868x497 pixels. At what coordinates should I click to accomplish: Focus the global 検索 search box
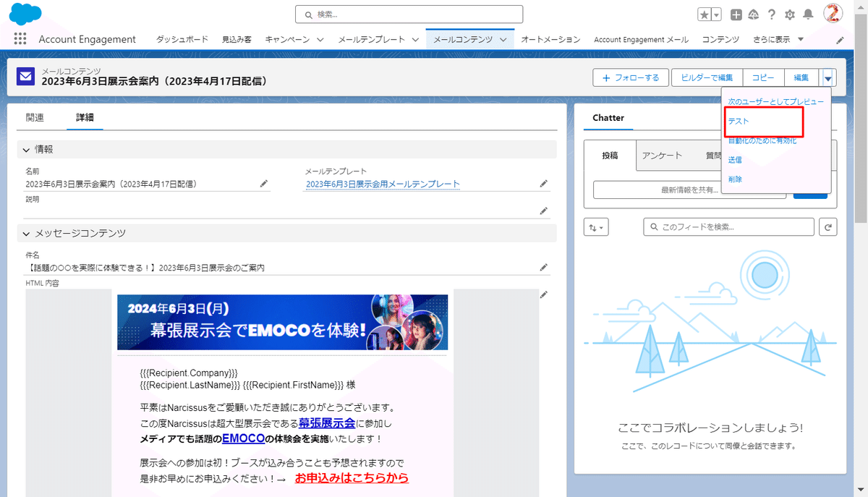409,14
